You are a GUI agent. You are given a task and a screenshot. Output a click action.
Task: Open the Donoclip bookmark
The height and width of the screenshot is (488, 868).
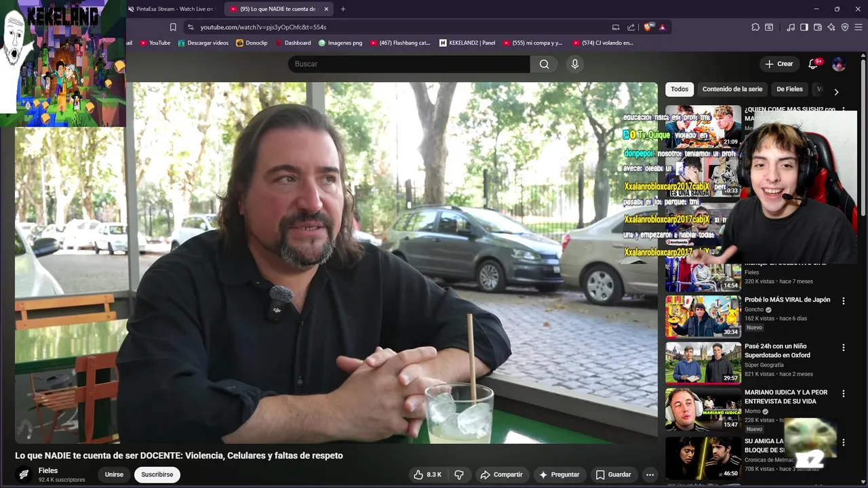pos(252,43)
